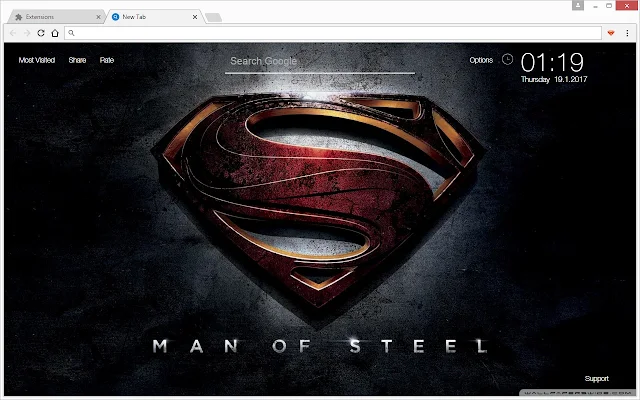The width and height of the screenshot is (640, 400).
Task: Go to the home page icon
Action: tap(55, 33)
